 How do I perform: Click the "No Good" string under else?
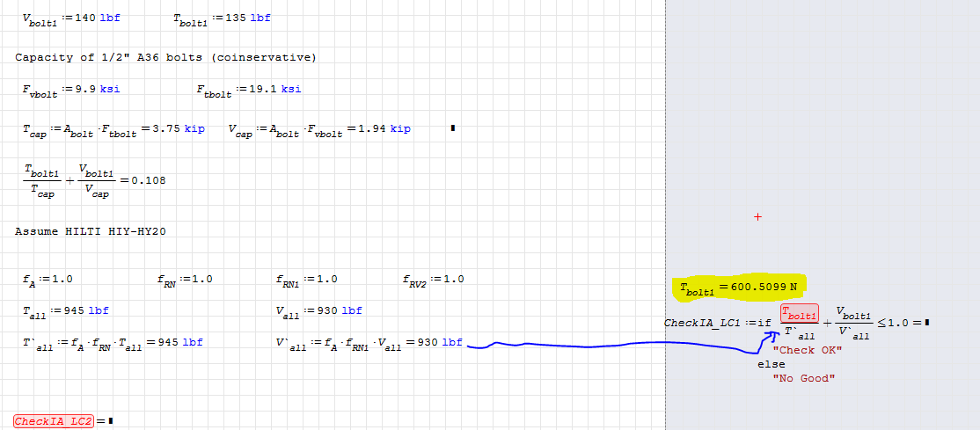[803, 378]
